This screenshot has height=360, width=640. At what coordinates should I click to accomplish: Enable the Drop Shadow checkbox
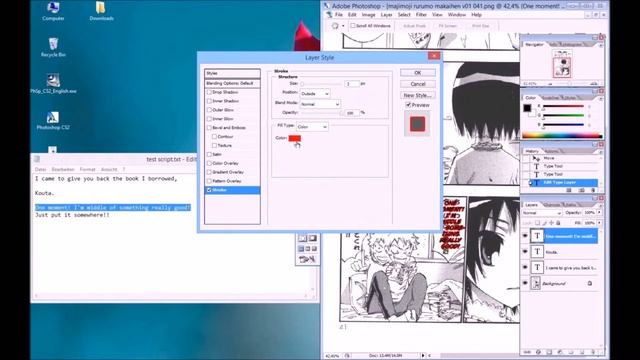point(209,92)
